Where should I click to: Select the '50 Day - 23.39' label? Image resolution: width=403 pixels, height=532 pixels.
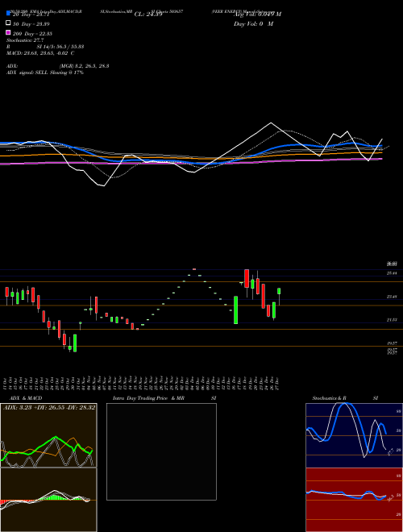point(31,24)
